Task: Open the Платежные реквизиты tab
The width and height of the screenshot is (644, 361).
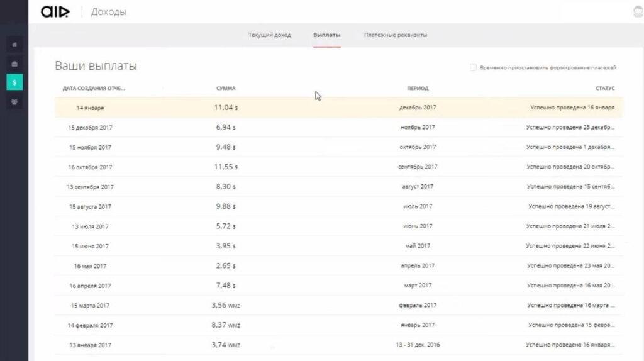Action: click(x=395, y=35)
